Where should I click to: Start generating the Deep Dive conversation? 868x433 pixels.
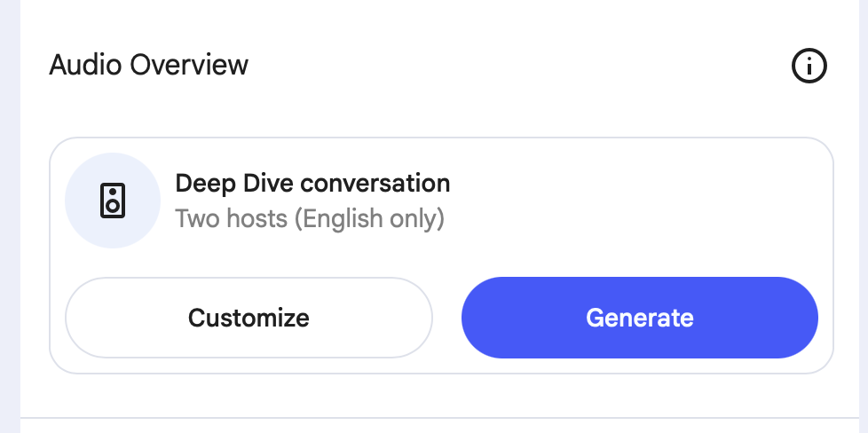pos(639,318)
